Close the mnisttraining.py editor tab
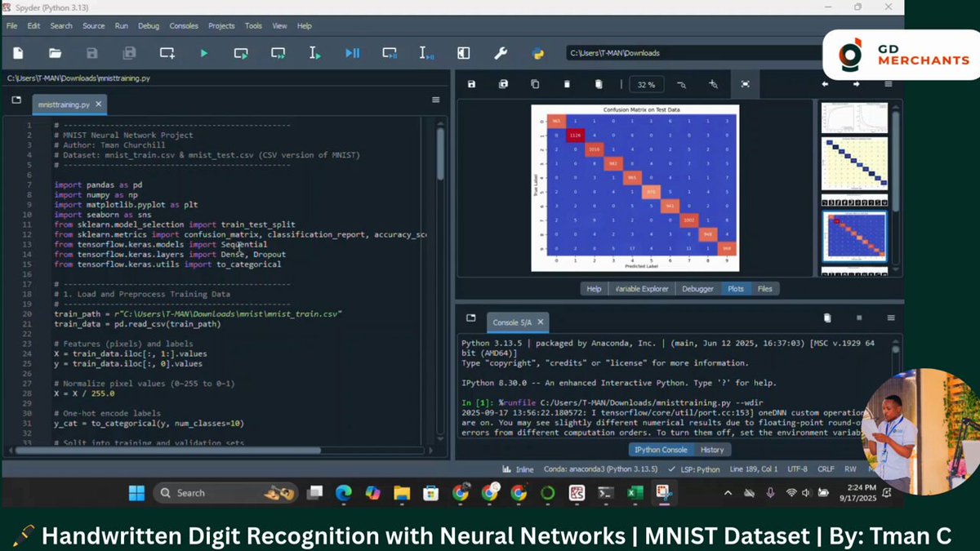Viewport: 980px width, 551px height. (x=98, y=104)
